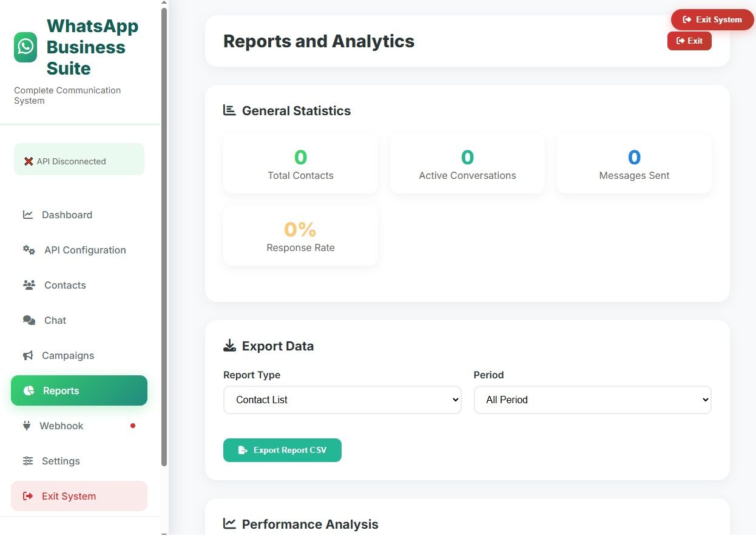Open the Report Type dropdown
The image size is (756, 536).
pyautogui.click(x=342, y=400)
